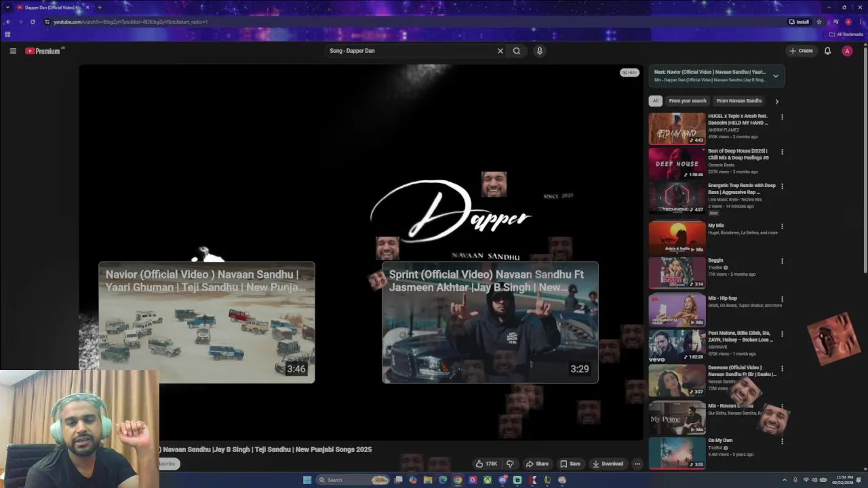
Task: Open On My Own video thumbnail
Action: 677,453
